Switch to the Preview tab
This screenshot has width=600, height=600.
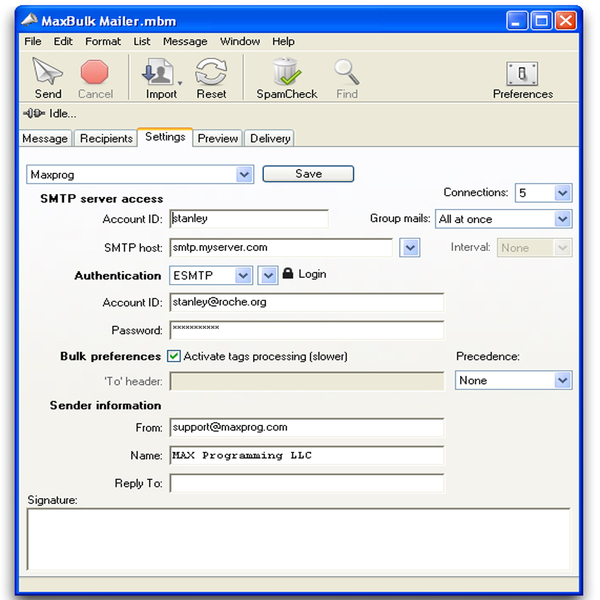218,138
